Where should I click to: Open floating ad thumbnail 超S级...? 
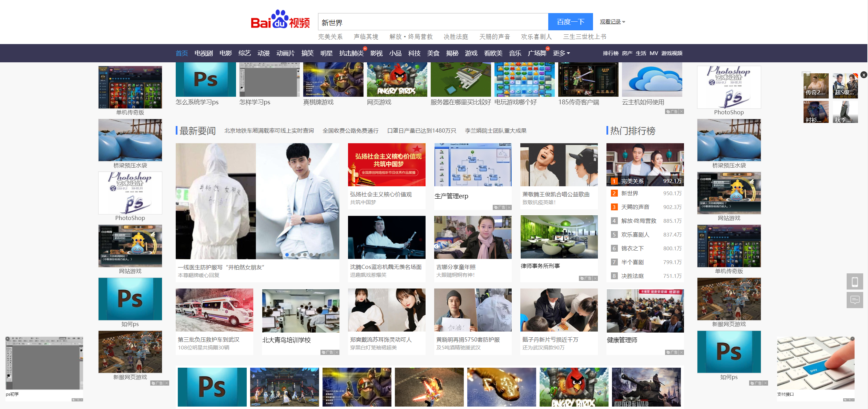tap(845, 86)
